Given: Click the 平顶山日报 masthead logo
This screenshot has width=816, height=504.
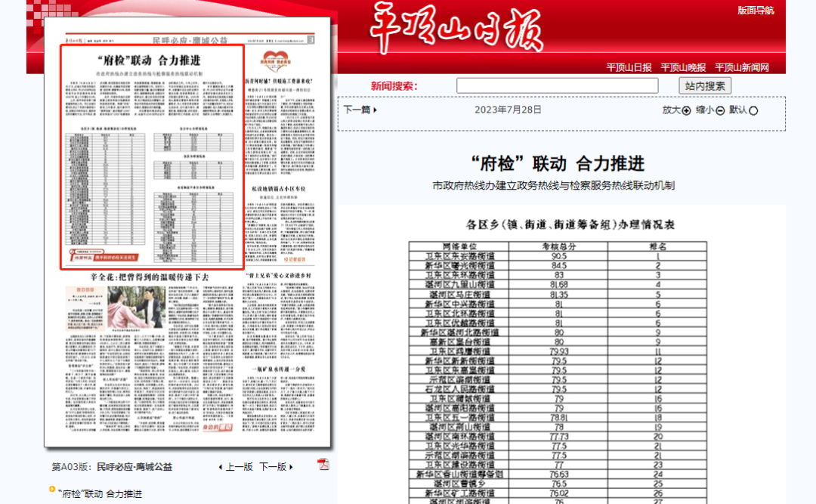Looking at the screenshot, I should point(457,28).
